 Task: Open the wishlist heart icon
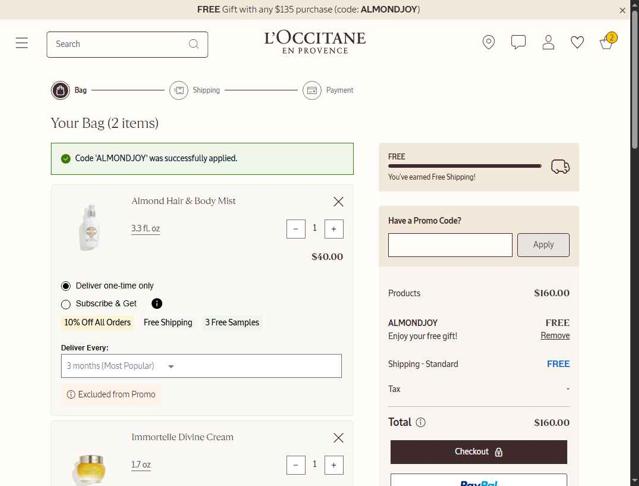coord(577,42)
